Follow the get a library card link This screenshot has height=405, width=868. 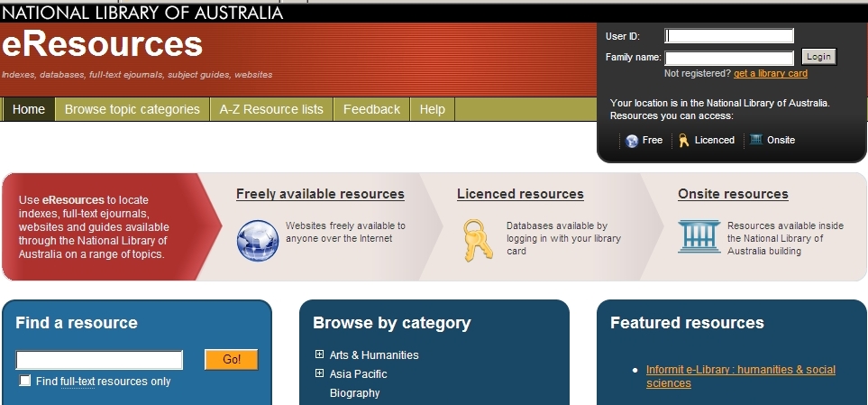click(770, 73)
